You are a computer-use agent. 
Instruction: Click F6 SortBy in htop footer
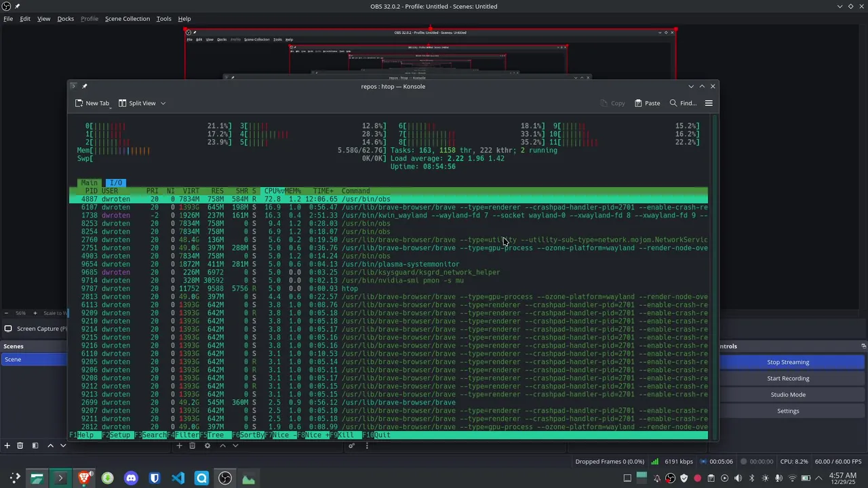(x=248, y=435)
